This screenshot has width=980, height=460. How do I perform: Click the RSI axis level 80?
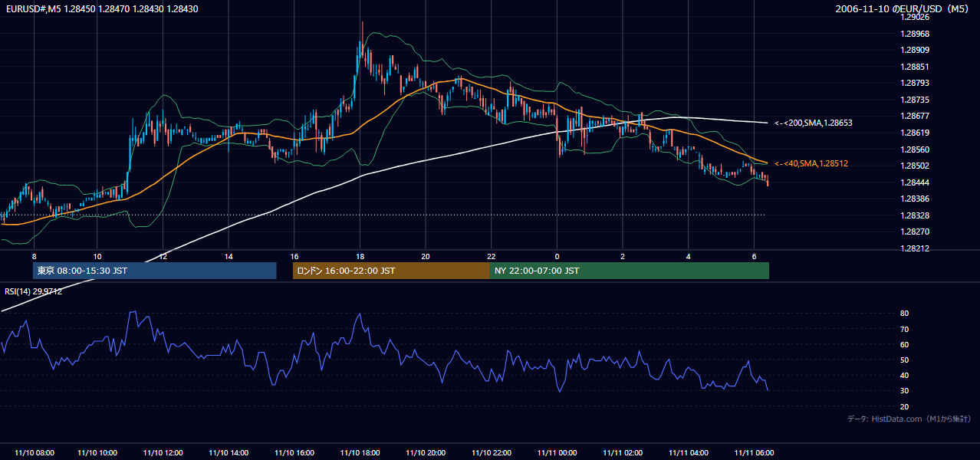[x=904, y=314]
